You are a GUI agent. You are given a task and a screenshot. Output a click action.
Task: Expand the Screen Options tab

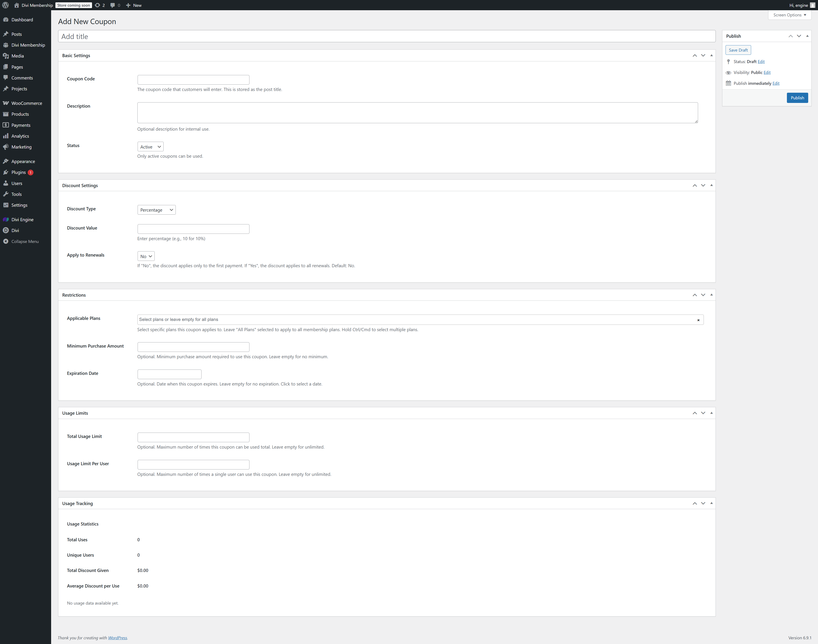tap(789, 15)
